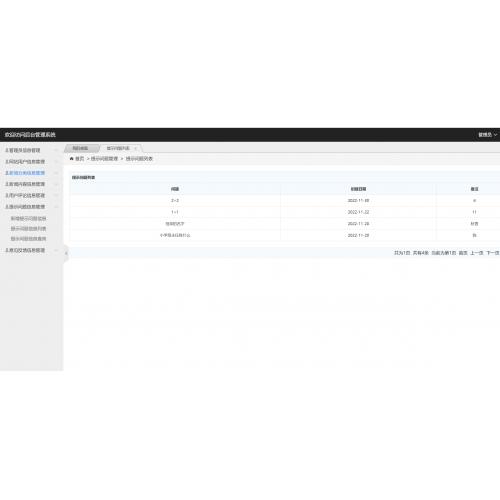
Task: Select the 提示问题列表 tab
Action: [x=118, y=148]
